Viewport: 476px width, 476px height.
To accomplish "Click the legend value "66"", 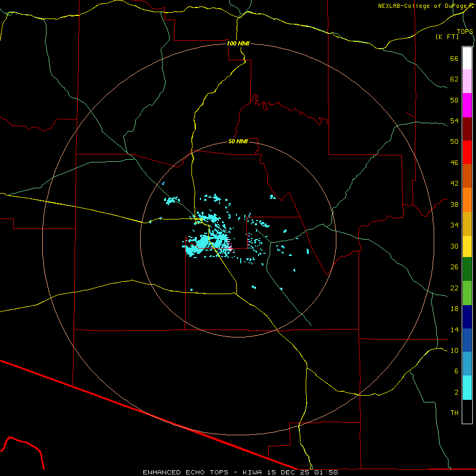I will [454, 59].
